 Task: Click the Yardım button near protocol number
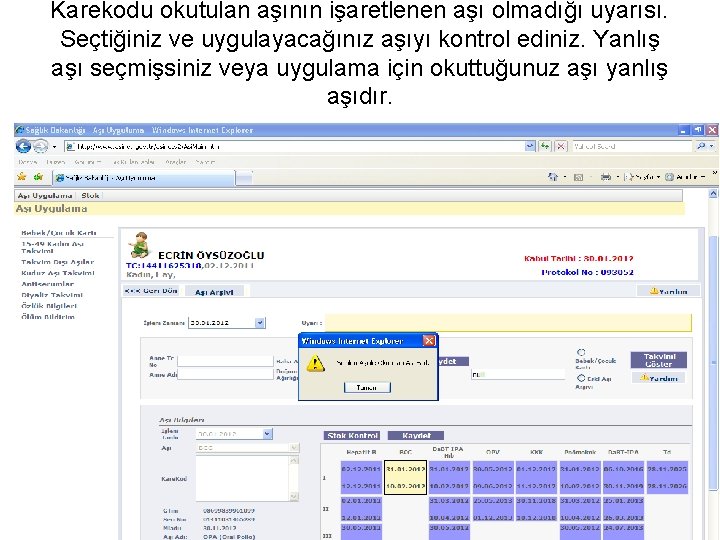click(669, 291)
